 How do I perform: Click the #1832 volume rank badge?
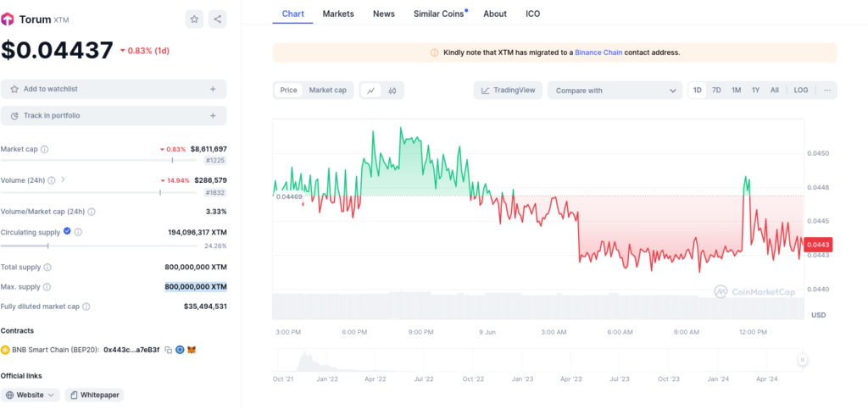(x=215, y=192)
